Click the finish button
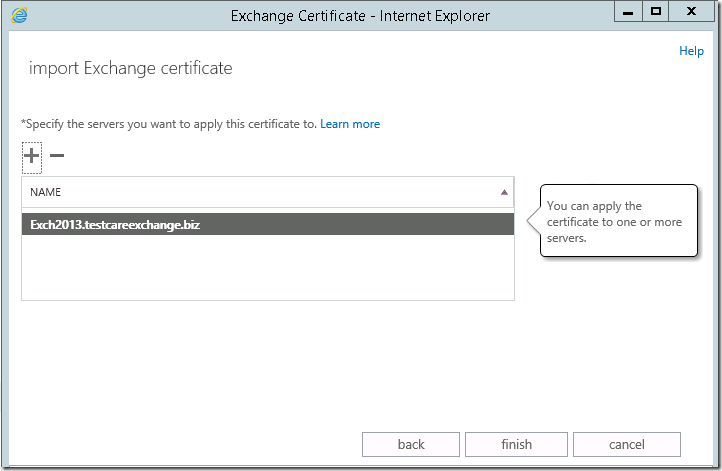 click(x=516, y=444)
